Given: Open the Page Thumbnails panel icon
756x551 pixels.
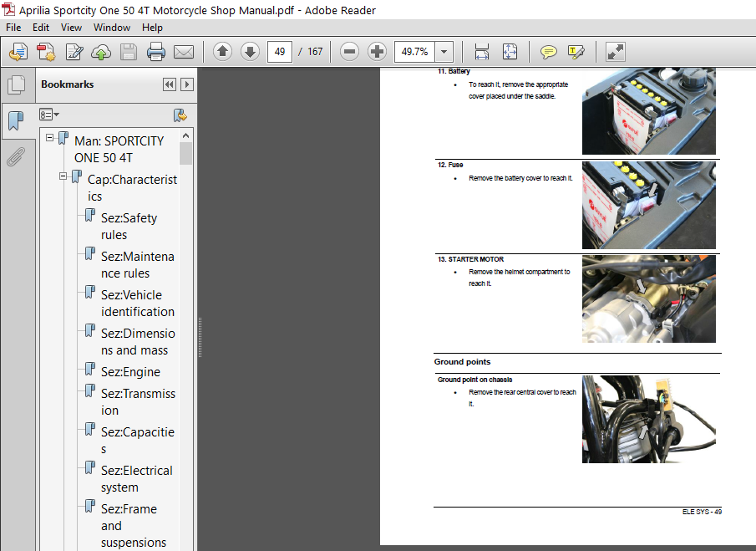Looking at the screenshot, I should point(17,85).
